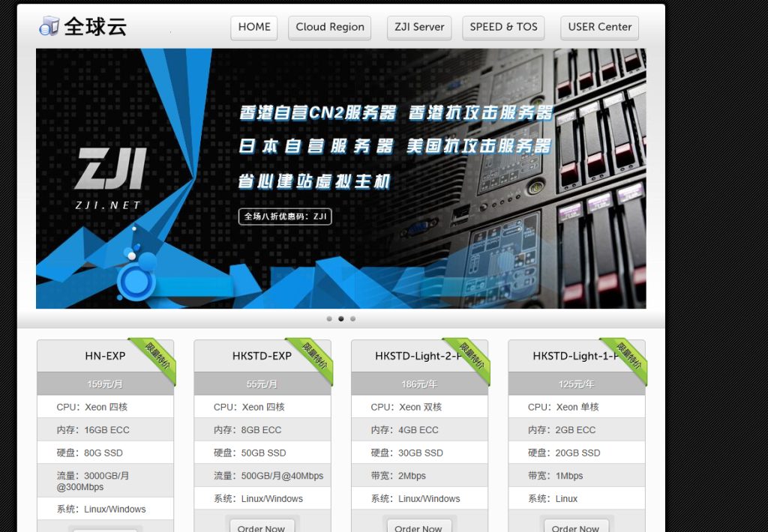Click the 55元/月 price bar
The width and height of the screenshot is (768, 532).
point(262,384)
